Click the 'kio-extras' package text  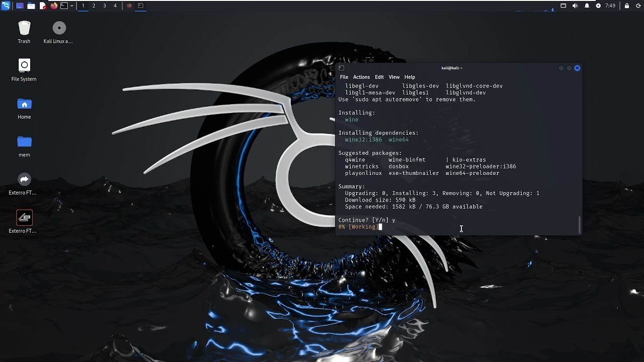click(469, 160)
